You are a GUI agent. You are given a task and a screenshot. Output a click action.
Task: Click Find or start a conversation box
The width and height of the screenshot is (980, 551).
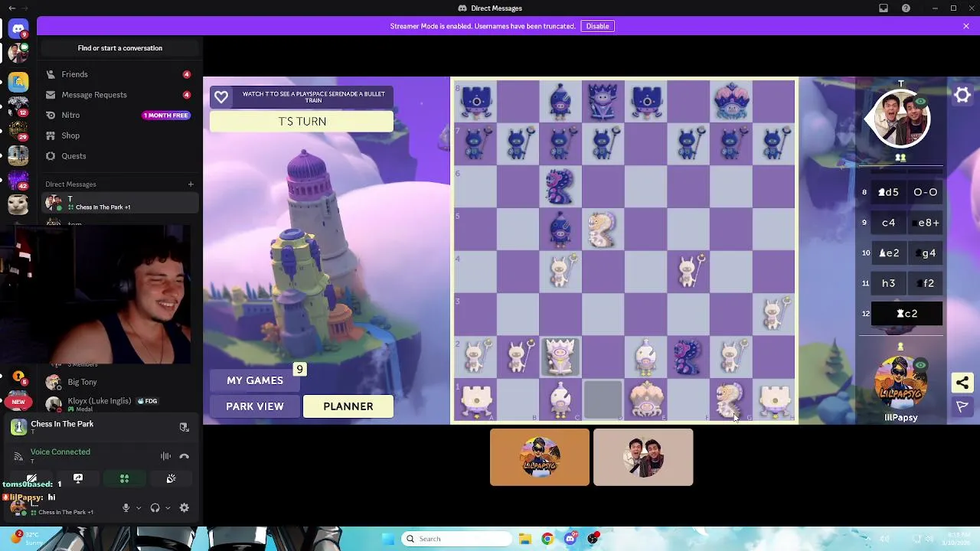click(x=120, y=48)
